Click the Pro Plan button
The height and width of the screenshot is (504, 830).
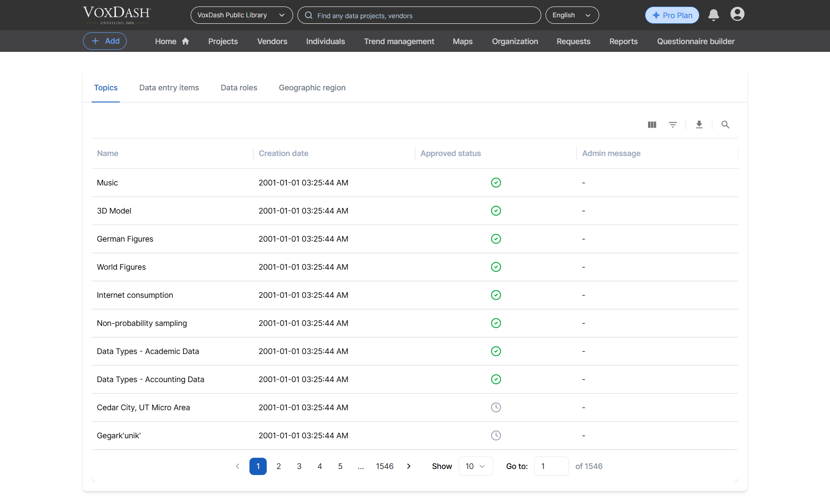click(x=672, y=15)
